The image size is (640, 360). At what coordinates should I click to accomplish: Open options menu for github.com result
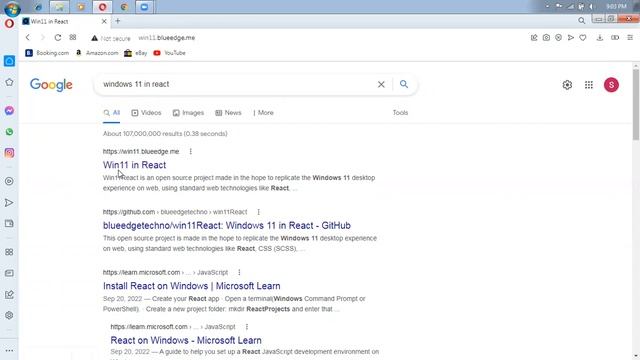(258, 212)
